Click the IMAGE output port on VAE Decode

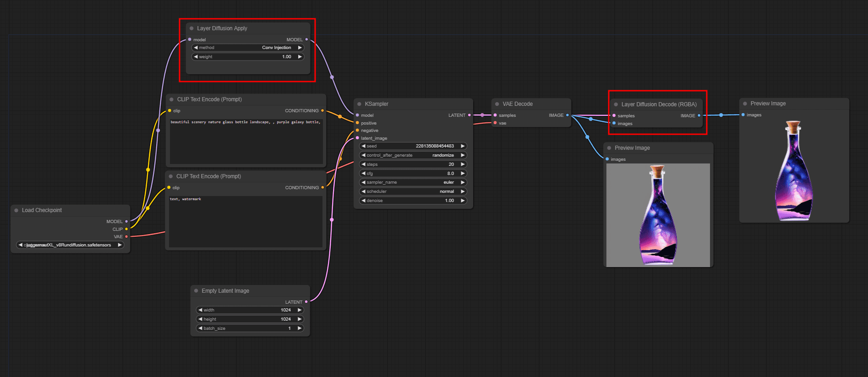tap(567, 115)
